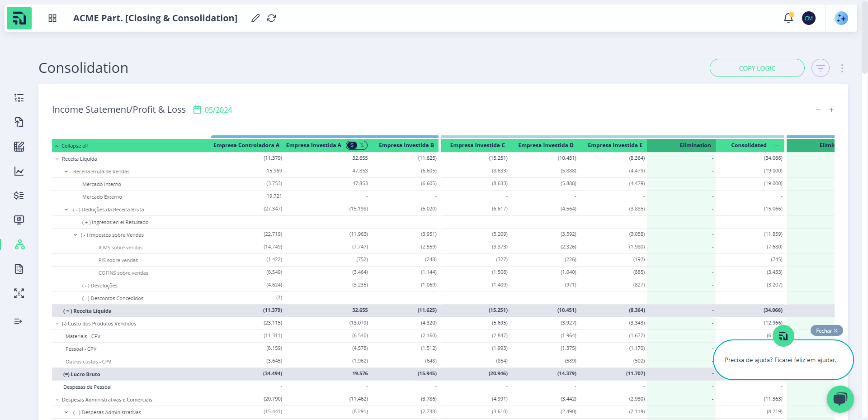Open the file upload sidebar icon
The image size is (868, 420).
pyautogui.click(x=19, y=122)
